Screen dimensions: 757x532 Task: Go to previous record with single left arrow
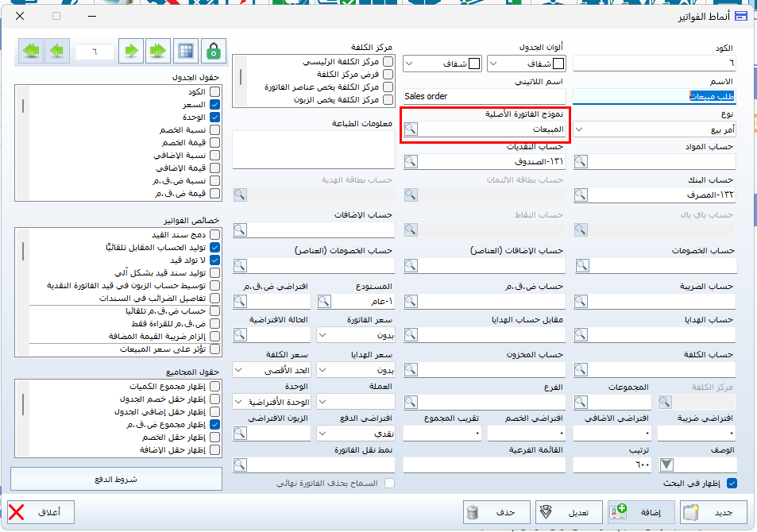(57, 51)
